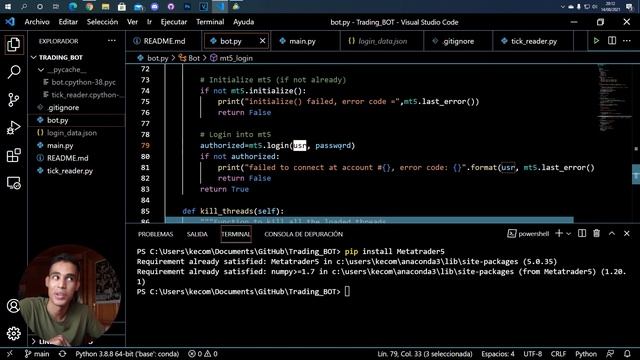Click in terminal prompt input area
This screenshot has height=360, width=640.
[347, 291]
